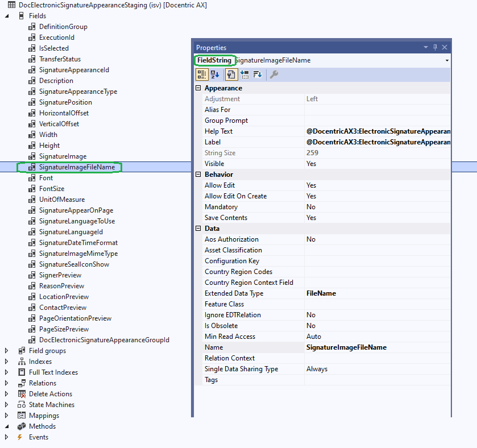Click the Categorized view icon in Properties toolbar
Viewport: 477px width, 448px height.
pyautogui.click(x=202, y=74)
